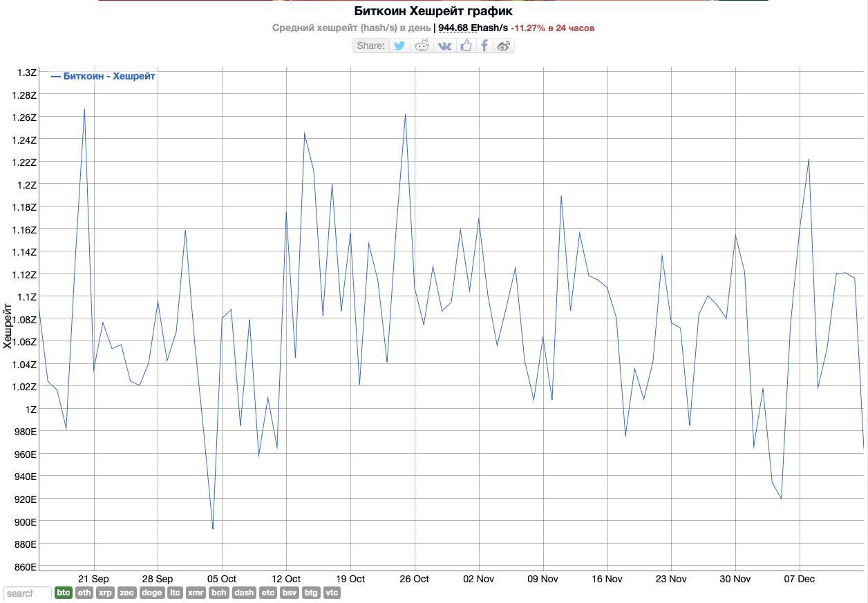The width and height of the screenshot is (868, 603).
Task: Click the chart peak near 26 Oct
Action: click(405, 115)
